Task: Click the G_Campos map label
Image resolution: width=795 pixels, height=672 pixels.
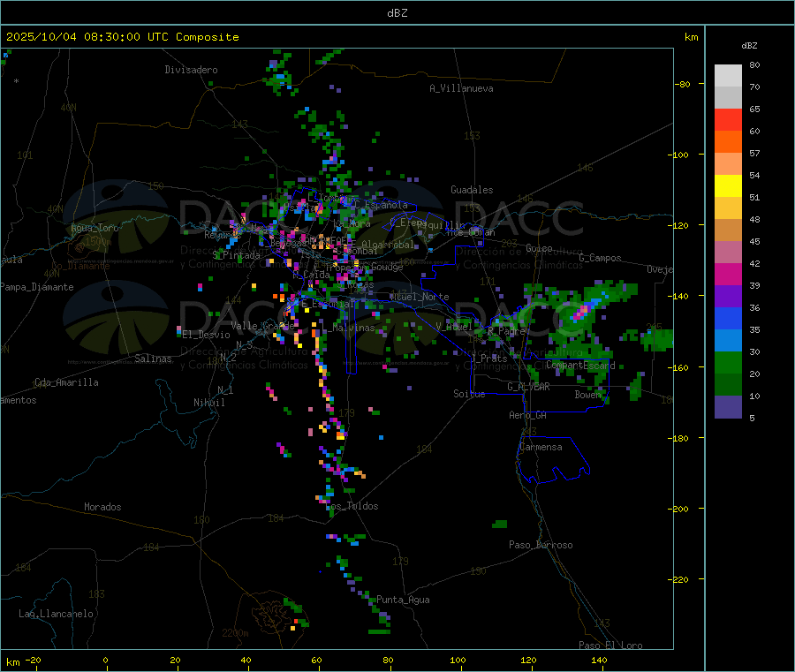Action: click(x=600, y=258)
